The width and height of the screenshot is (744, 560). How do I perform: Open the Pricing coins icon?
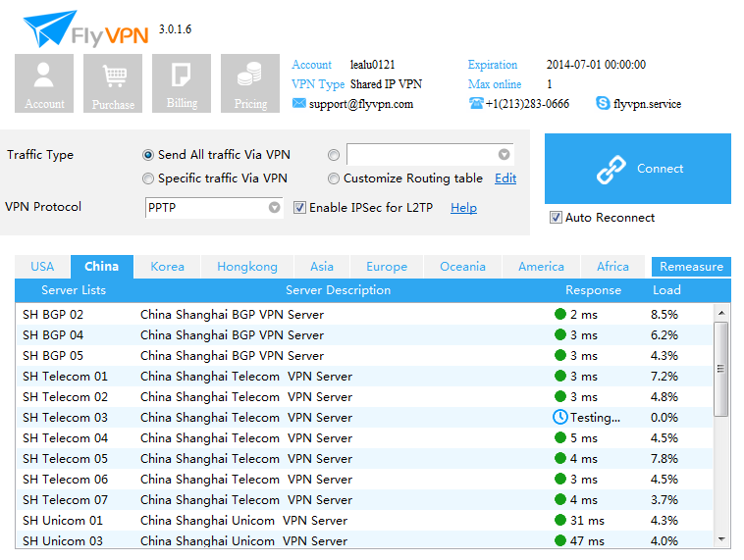[x=250, y=83]
